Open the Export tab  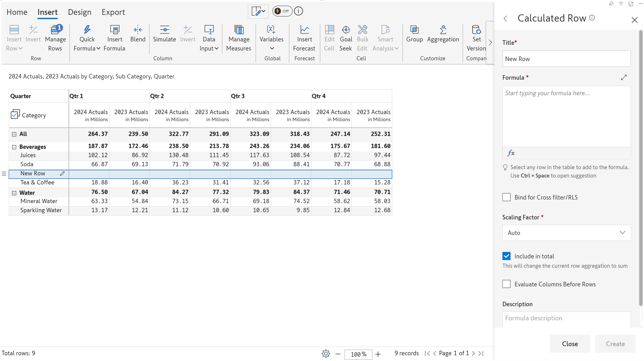coord(113,12)
